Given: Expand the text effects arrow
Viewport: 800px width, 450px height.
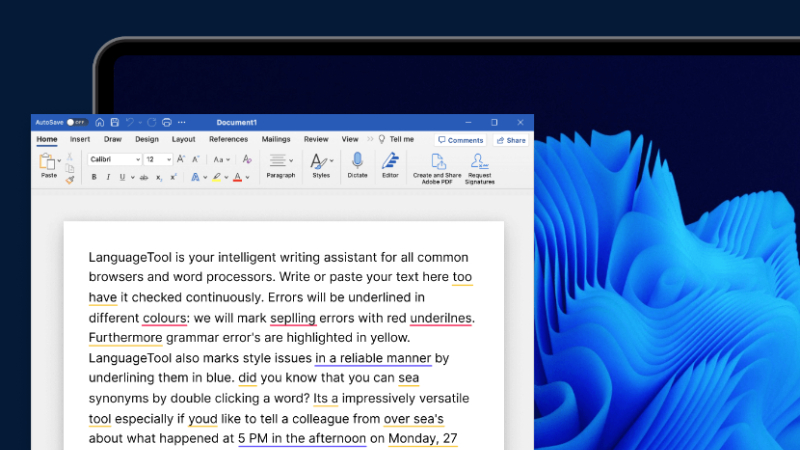Looking at the screenshot, I should (x=205, y=178).
